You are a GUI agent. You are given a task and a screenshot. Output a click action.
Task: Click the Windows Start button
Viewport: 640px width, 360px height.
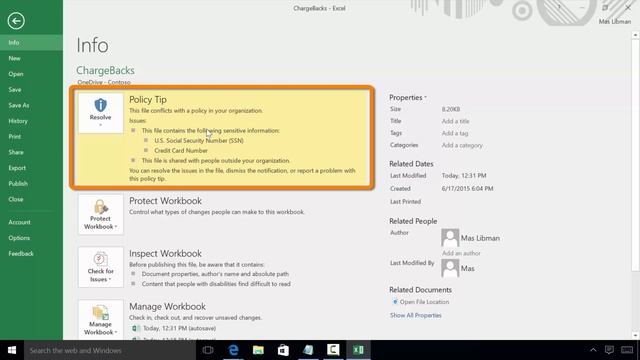[x=12, y=350]
